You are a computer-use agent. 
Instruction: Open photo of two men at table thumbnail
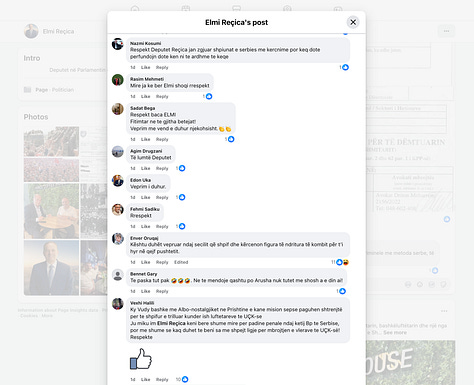coord(51,211)
